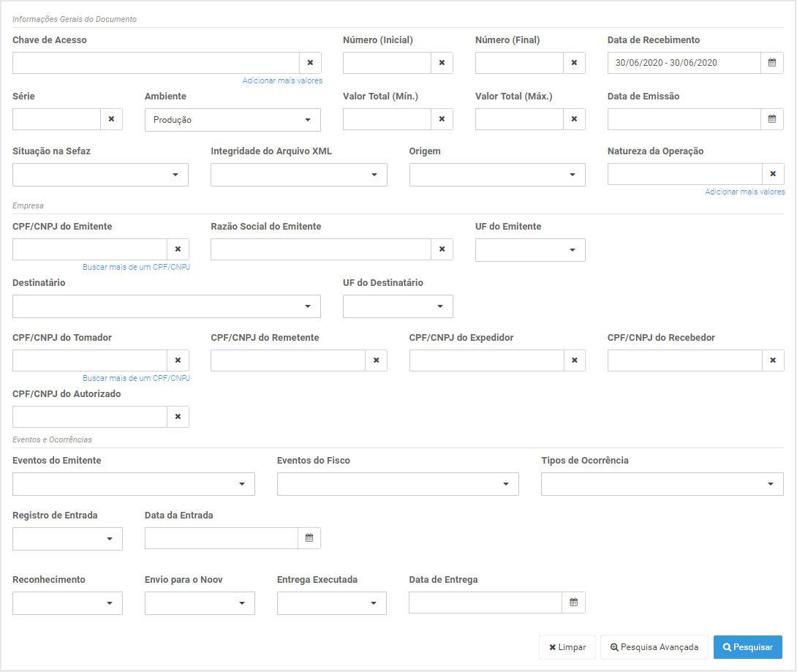The image size is (797, 672).
Task: Focus the Natureza da Operação input
Action: (x=685, y=174)
